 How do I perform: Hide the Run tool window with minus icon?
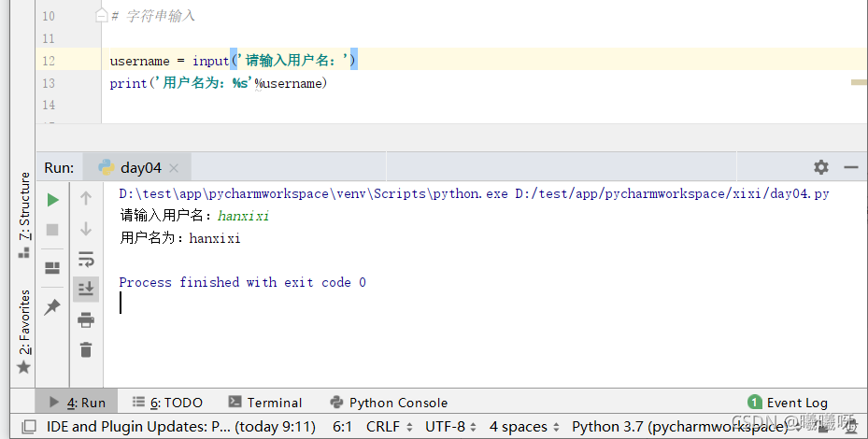point(851,167)
